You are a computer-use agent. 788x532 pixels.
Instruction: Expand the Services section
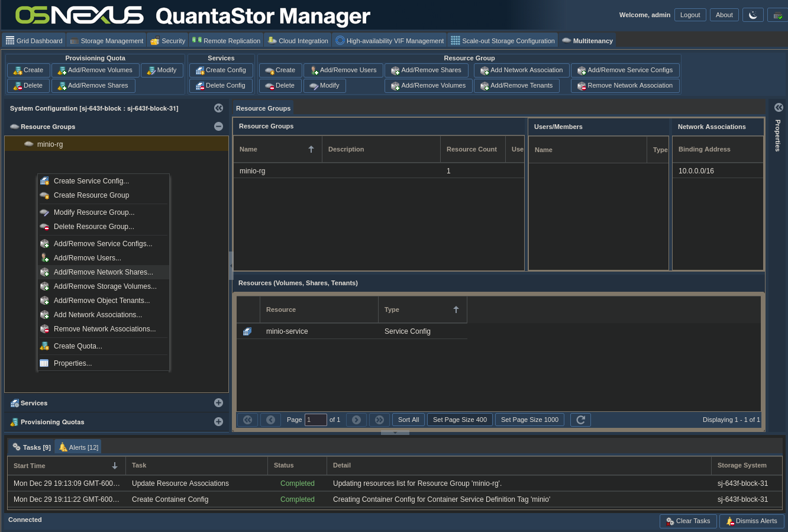[x=218, y=403]
